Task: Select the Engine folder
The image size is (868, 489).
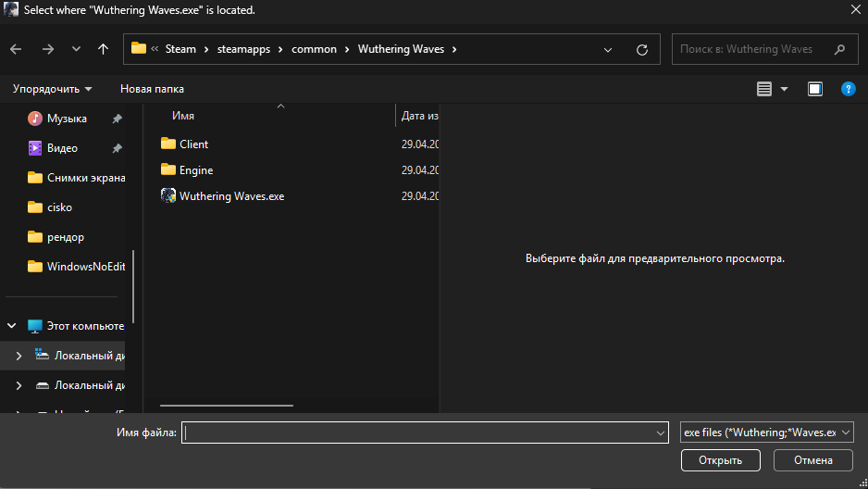Action: click(196, 170)
